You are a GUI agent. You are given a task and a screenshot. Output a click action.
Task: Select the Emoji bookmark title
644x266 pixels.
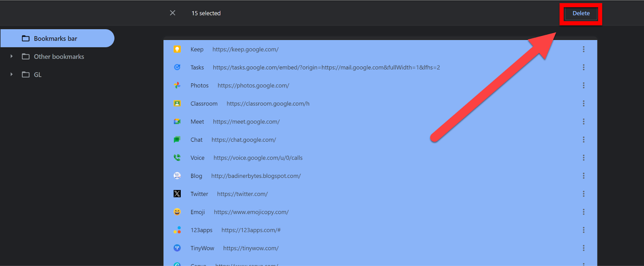pos(198,212)
